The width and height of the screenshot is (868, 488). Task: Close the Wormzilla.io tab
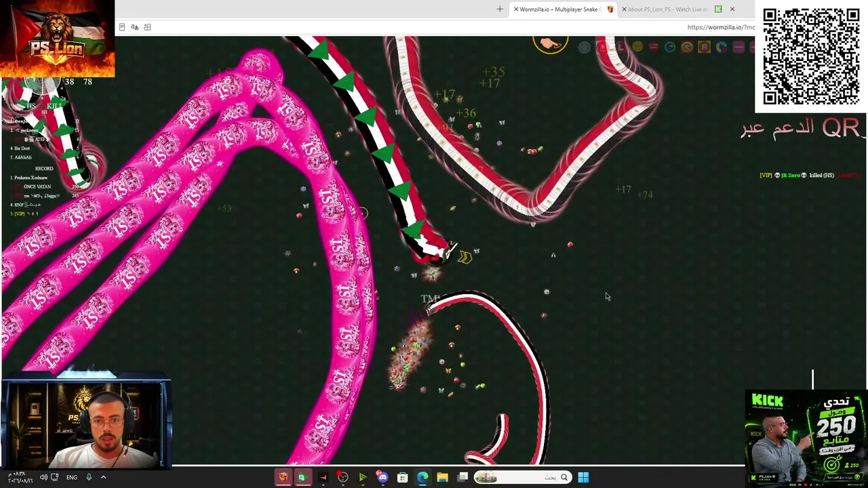pyautogui.click(x=516, y=9)
